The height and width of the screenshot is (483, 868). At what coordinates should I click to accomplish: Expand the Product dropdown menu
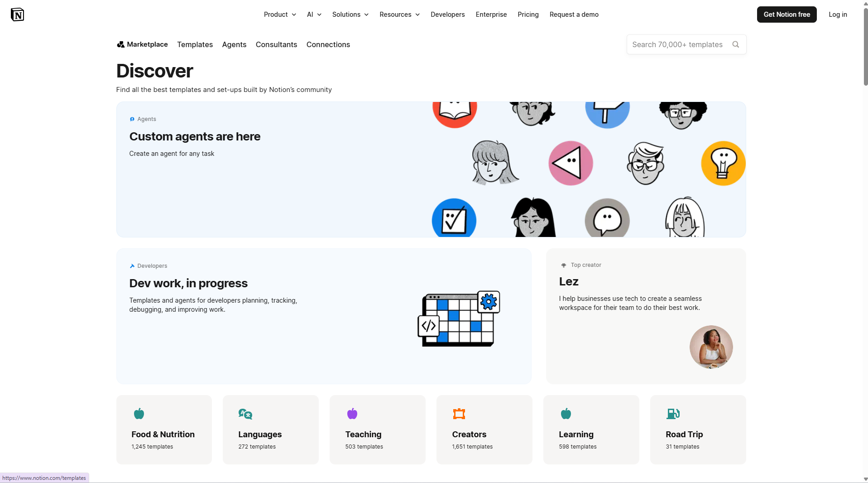[280, 14]
